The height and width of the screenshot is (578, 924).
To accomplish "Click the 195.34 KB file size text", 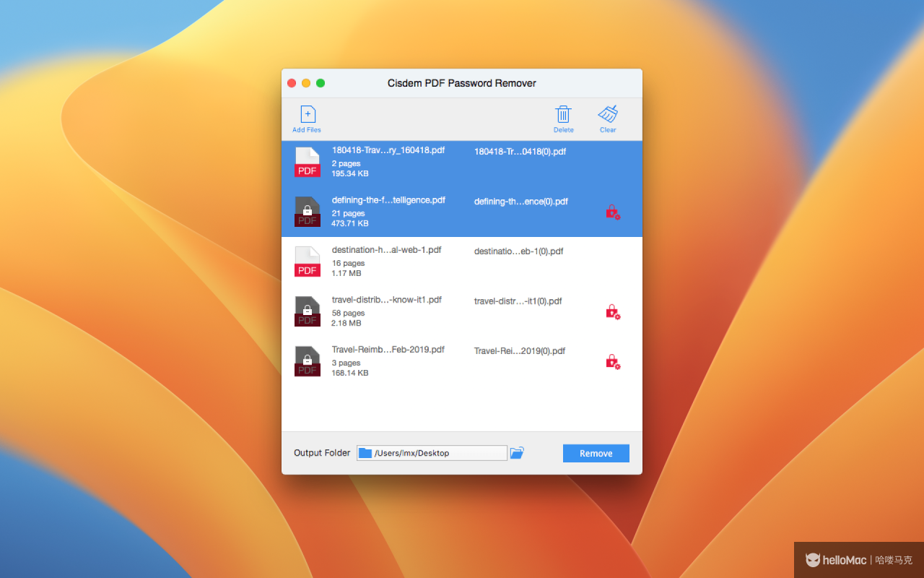I will pos(350,174).
